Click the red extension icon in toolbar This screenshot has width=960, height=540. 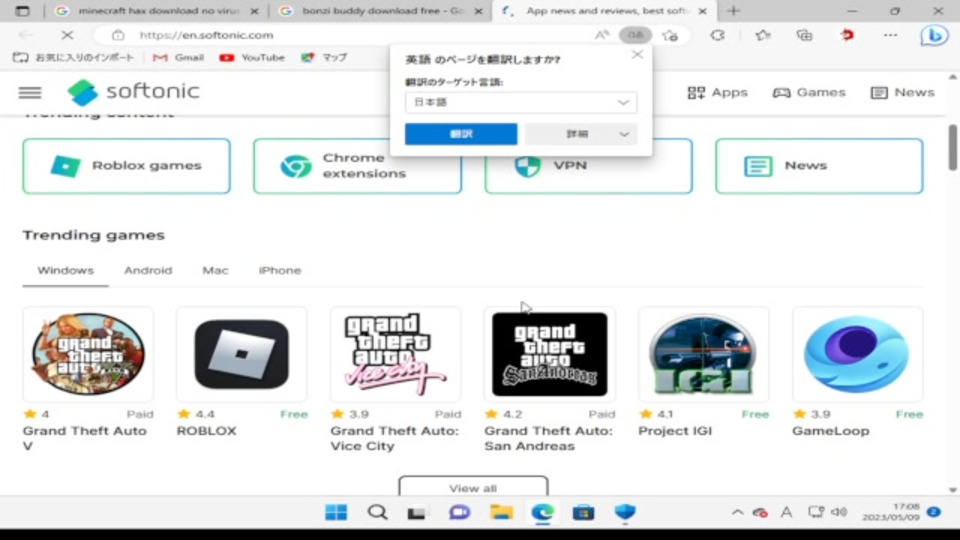tap(847, 35)
